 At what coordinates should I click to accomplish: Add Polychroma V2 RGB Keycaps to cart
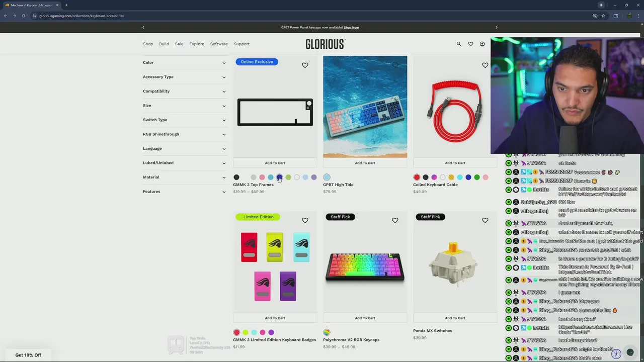(365, 318)
